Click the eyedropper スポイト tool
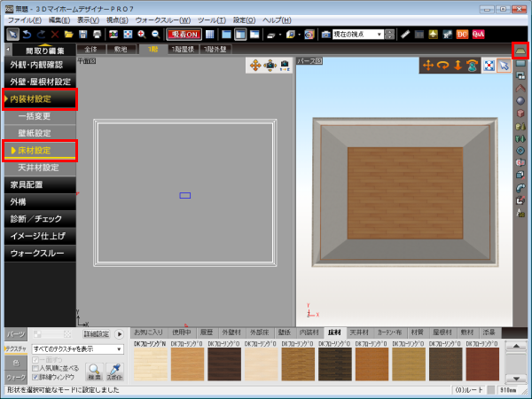 (113, 372)
